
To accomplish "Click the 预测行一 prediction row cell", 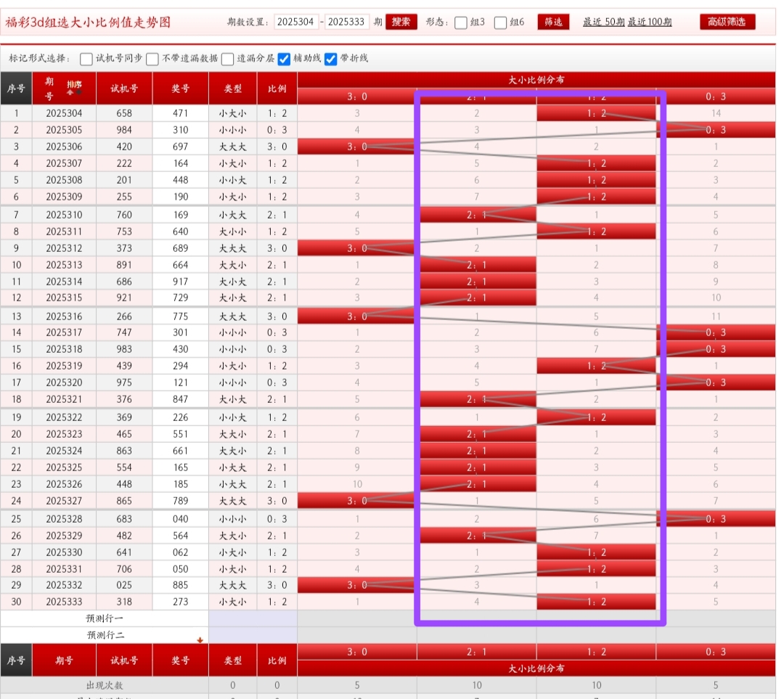I will (x=105, y=618).
